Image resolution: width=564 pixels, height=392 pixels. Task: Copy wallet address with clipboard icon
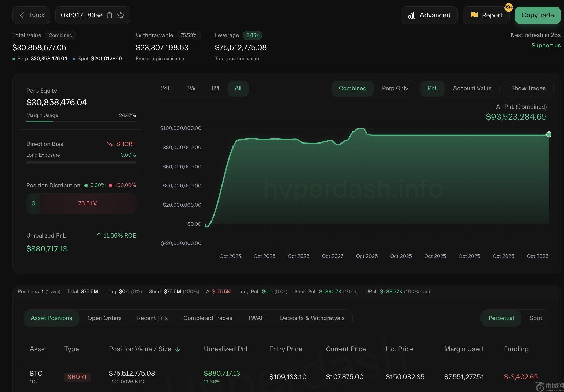109,15
